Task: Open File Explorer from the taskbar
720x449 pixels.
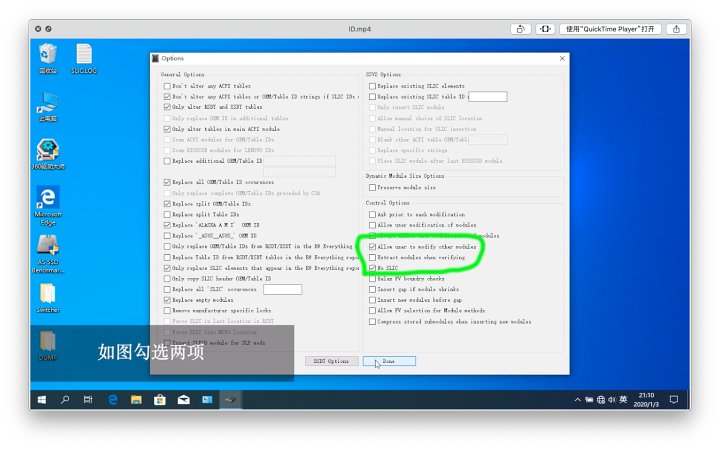Action: tap(136, 399)
